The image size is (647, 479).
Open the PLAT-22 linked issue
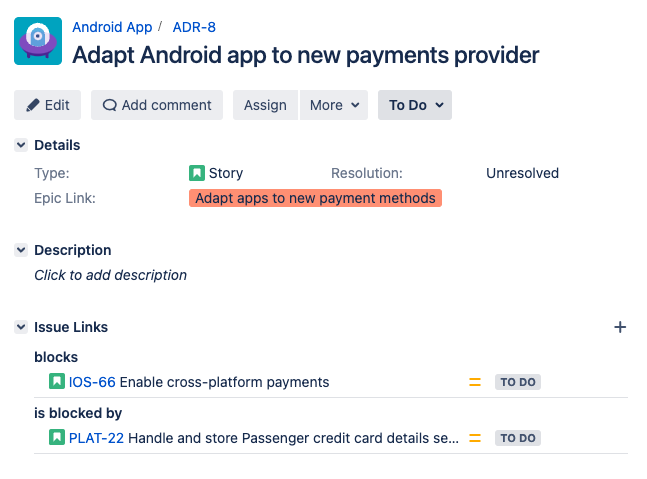click(96, 438)
